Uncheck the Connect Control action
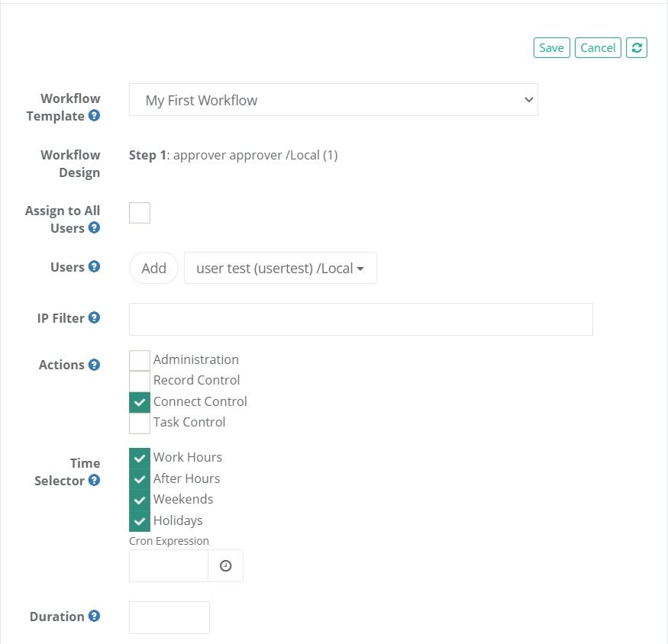 click(x=140, y=401)
